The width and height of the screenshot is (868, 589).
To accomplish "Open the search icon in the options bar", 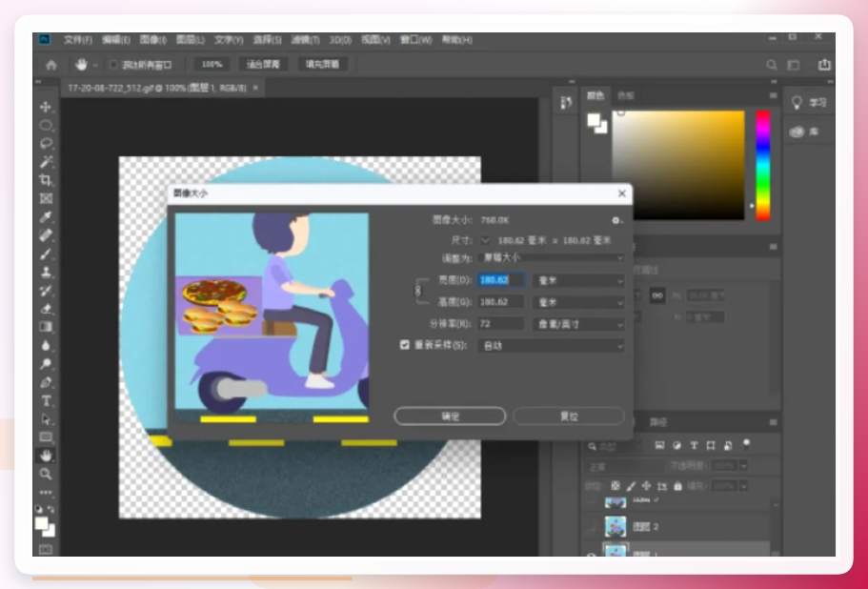I will pyautogui.click(x=771, y=65).
